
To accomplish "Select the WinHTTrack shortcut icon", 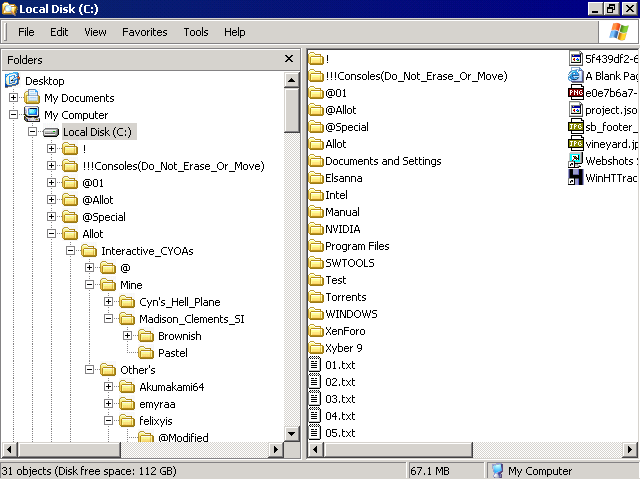I will (x=576, y=178).
